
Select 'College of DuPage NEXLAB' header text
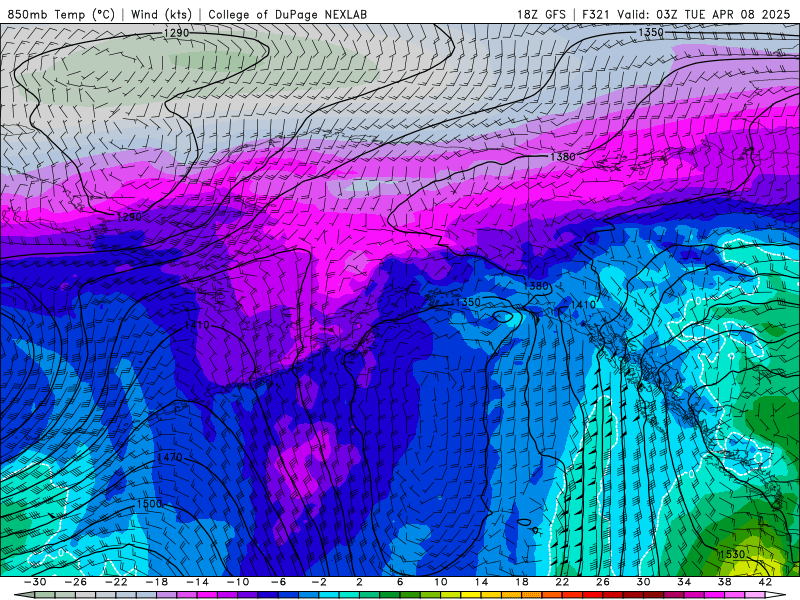click(287, 14)
